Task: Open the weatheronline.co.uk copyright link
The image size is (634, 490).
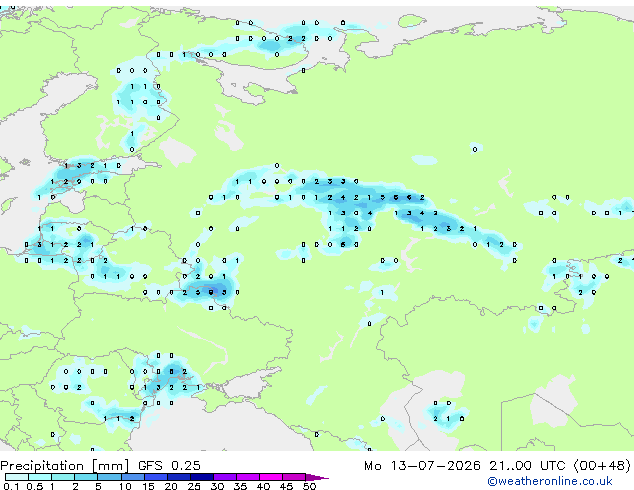Action: 550,481
